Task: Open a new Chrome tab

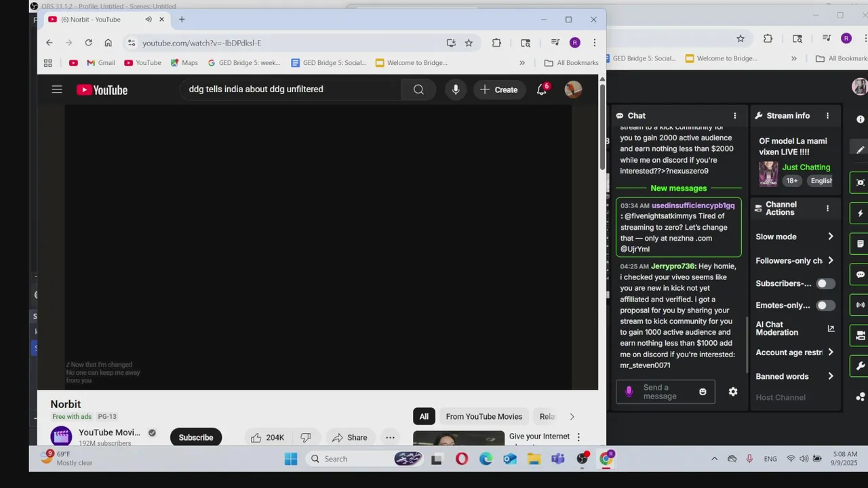Action: pos(182,19)
